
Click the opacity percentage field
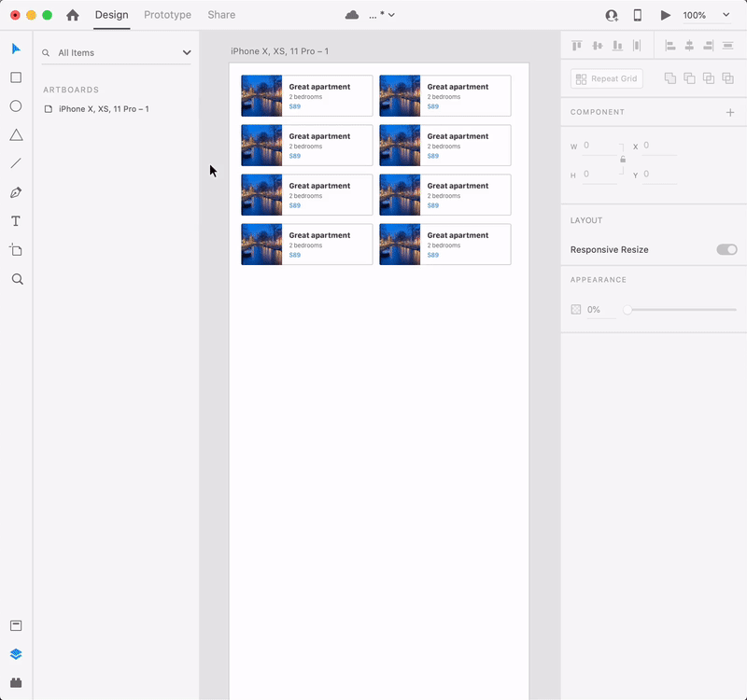601,310
